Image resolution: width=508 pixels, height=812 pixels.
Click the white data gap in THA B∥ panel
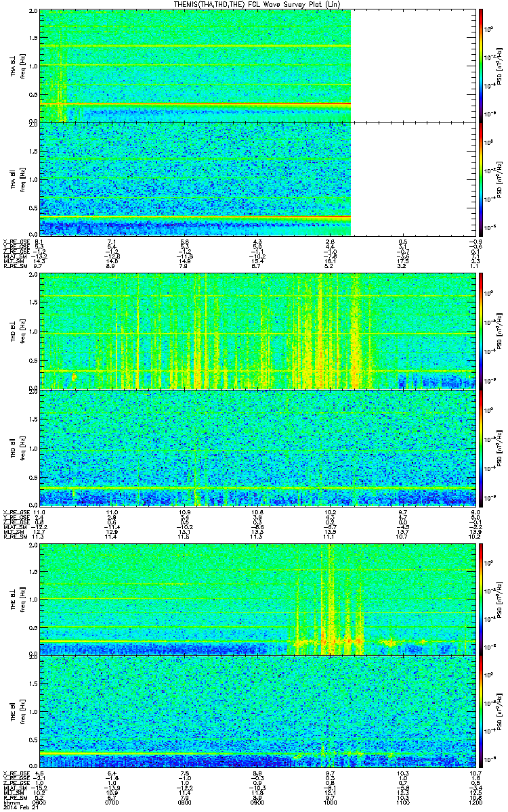(410, 179)
